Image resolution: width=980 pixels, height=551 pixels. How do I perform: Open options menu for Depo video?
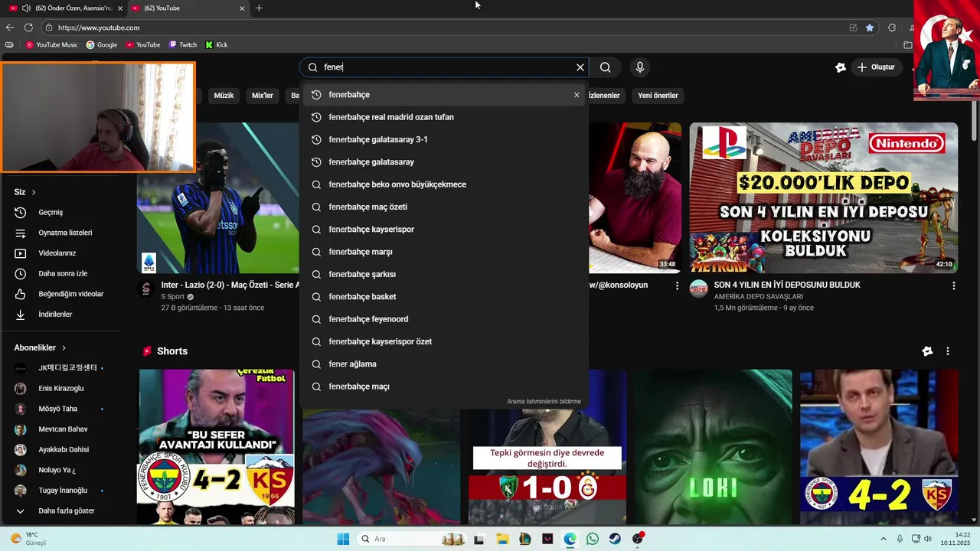point(953,285)
